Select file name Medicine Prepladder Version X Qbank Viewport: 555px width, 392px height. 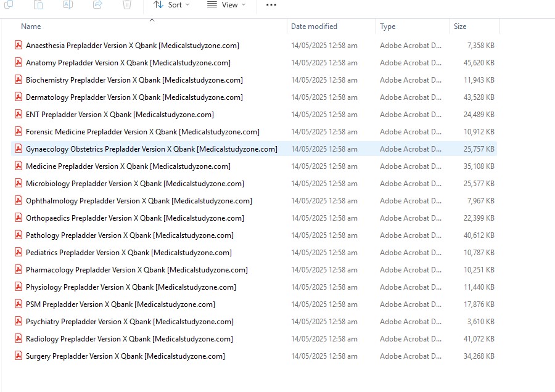(128, 166)
